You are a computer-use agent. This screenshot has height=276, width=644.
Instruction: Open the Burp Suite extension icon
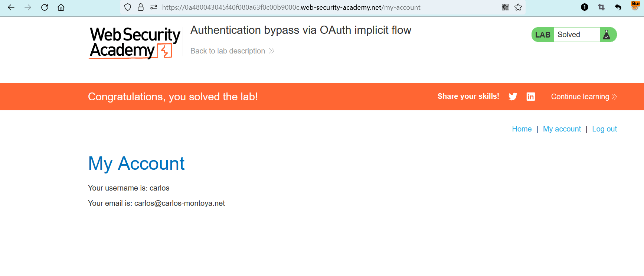tap(635, 6)
